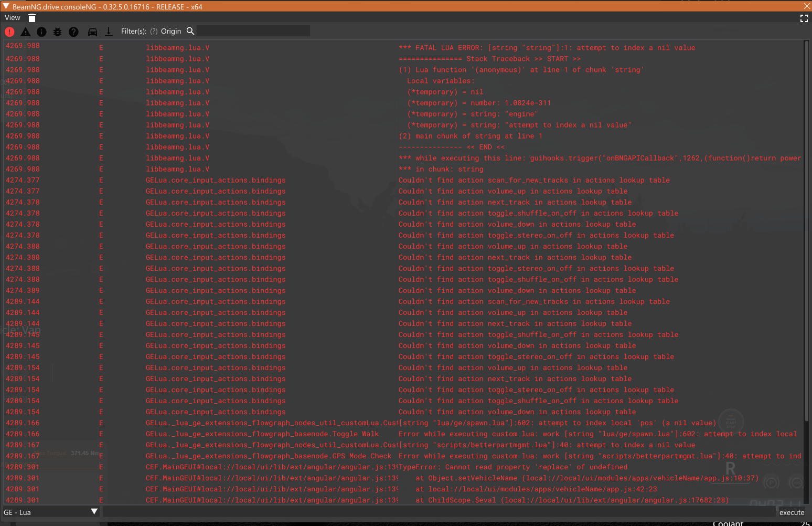Viewport: 812px width, 526px height.
Task: Select the 'at Object.setVehicleName' stack line
Action: pyautogui.click(x=587, y=478)
